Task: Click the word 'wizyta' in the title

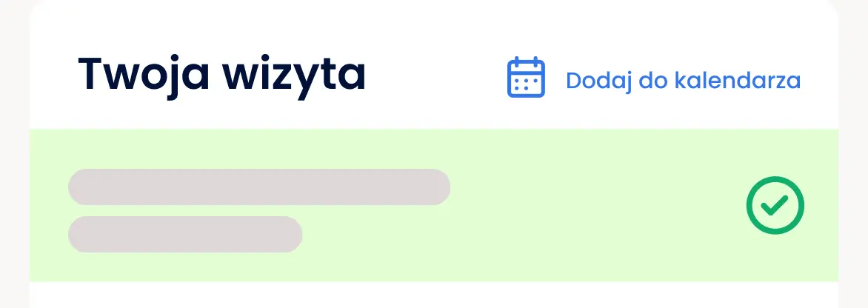Action: pyautogui.click(x=294, y=78)
